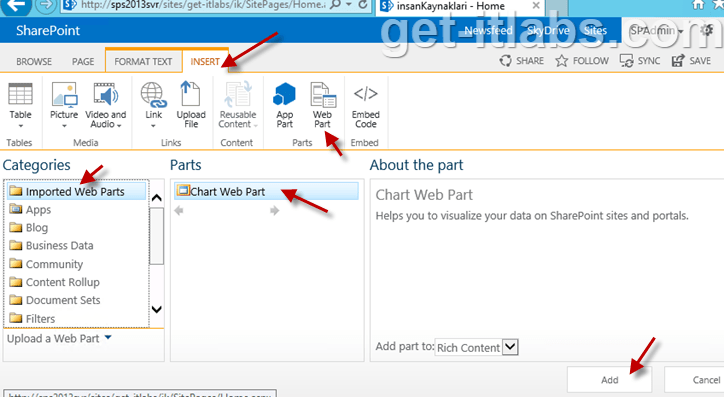Screen dimensions: 725x400
Task: Click the Add button
Action: [609, 380]
